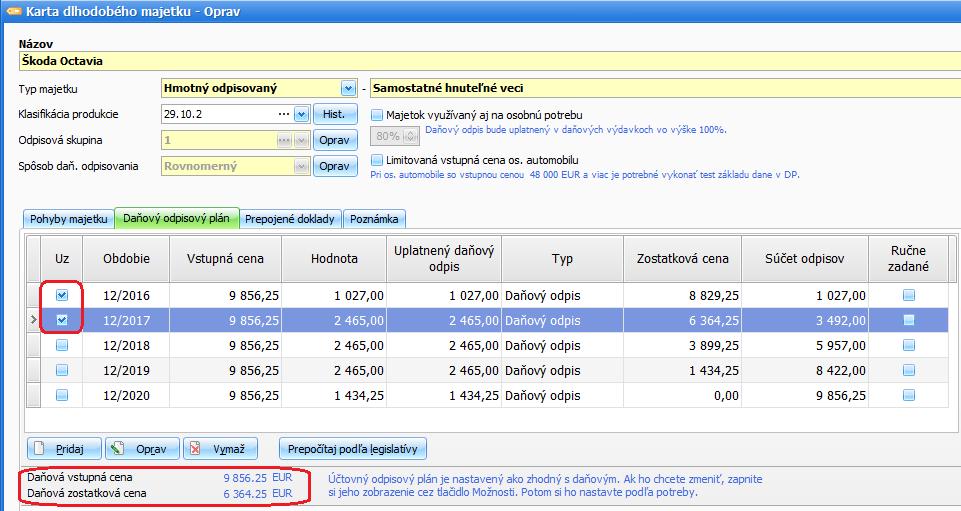The image size is (961, 511).
Task: Open Klasifikácia produkcie dropdown arrow
Action: pyautogui.click(x=302, y=114)
